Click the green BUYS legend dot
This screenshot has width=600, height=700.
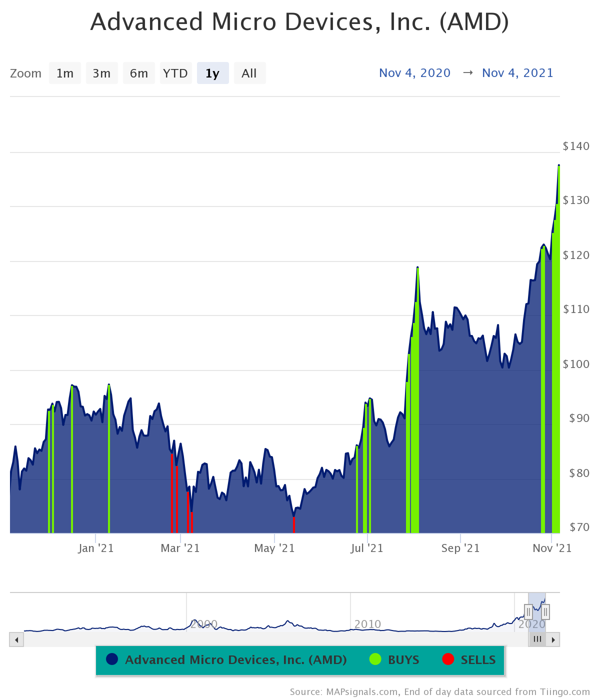375,659
